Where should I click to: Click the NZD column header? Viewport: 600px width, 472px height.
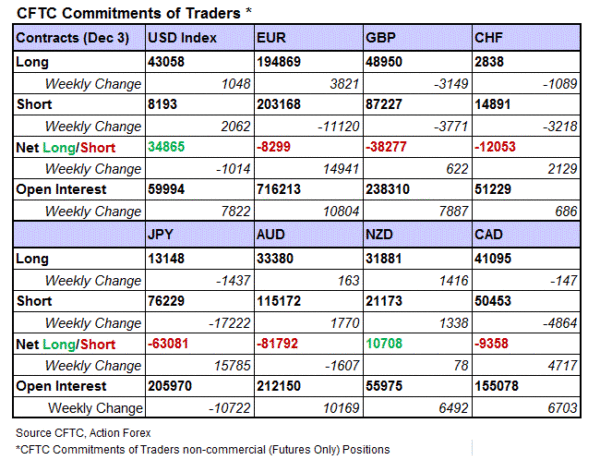click(x=381, y=237)
